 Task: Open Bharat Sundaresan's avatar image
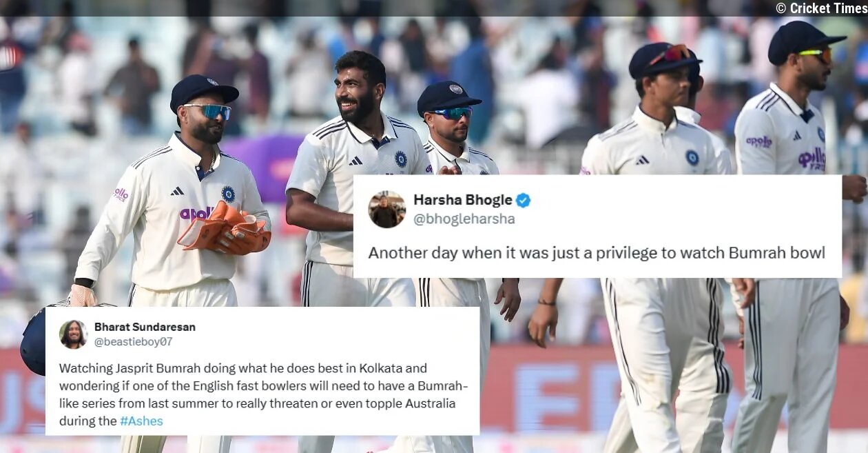click(73, 334)
